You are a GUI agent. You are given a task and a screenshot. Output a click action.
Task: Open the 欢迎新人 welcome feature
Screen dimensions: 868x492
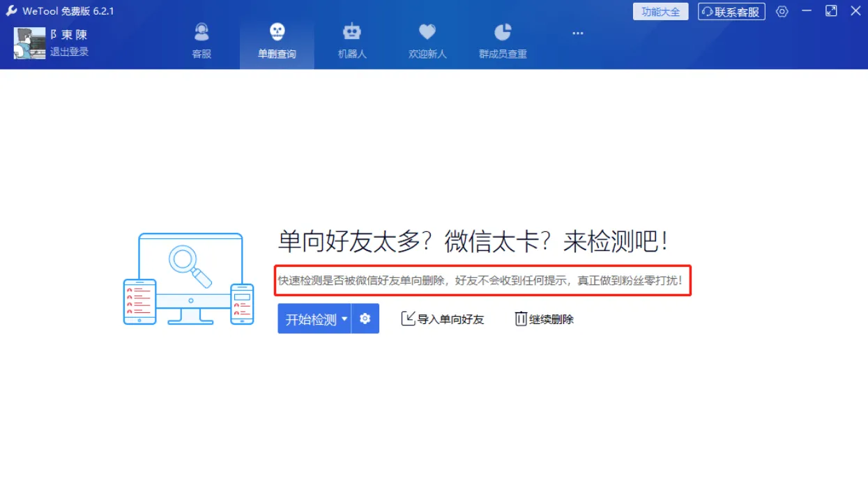[427, 40]
